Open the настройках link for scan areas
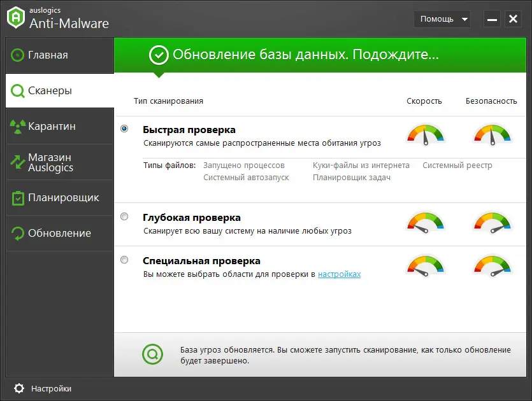This screenshot has height=401, width=532. pos(338,274)
